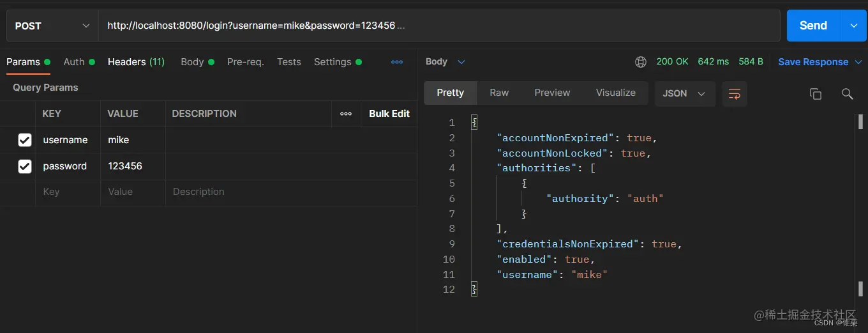Image resolution: width=868 pixels, height=333 pixels.
Task: Switch to the Headers (11) tab
Action: click(x=136, y=62)
